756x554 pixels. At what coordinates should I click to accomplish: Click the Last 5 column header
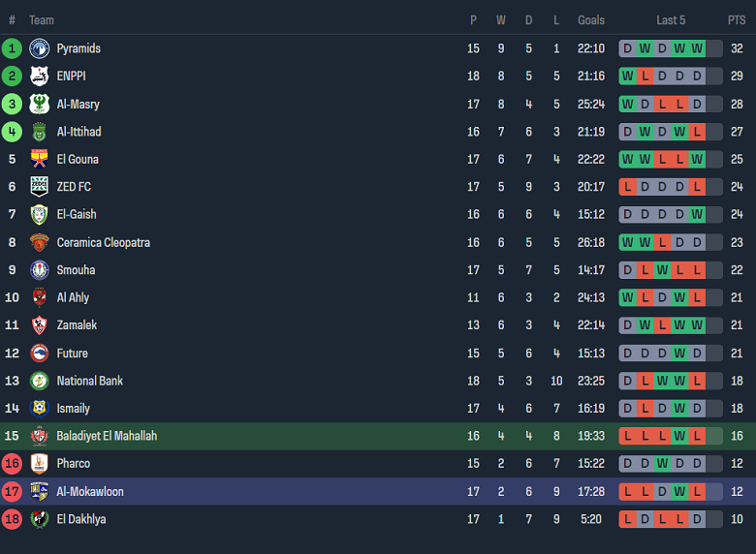coord(671,20)
